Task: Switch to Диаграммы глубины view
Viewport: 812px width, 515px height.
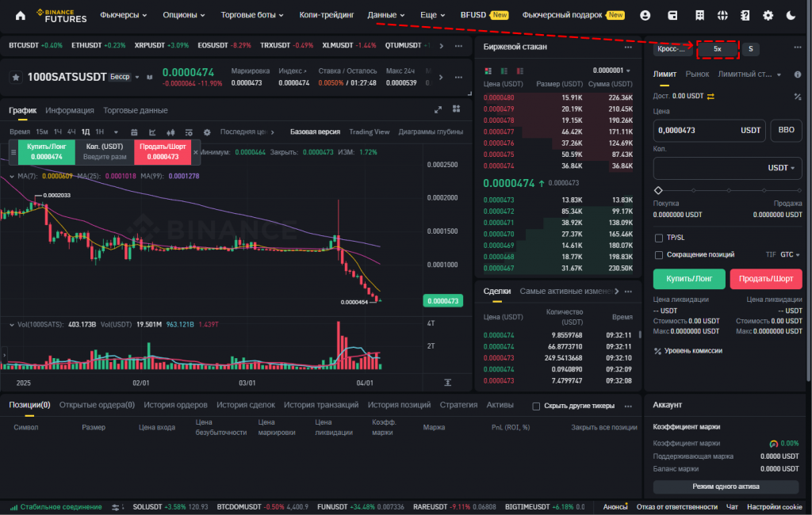Action: 431,132
